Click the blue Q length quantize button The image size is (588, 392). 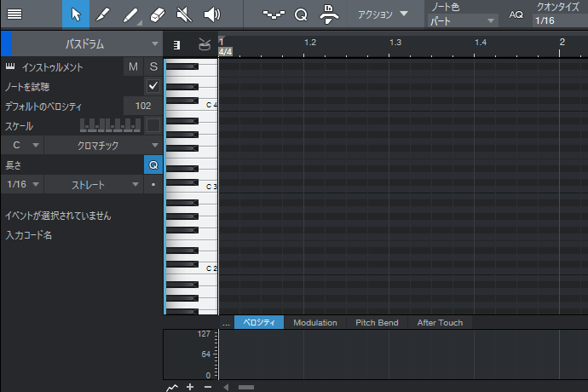153,165
